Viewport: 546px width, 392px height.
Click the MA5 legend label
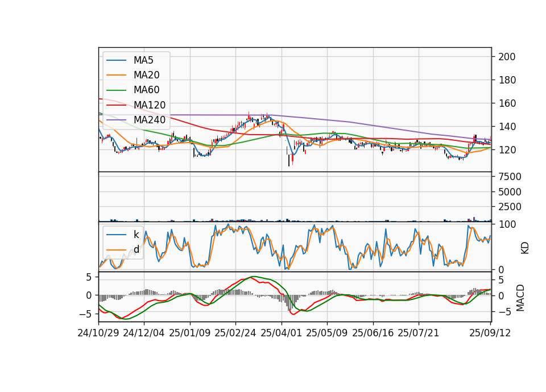[143, 60]
